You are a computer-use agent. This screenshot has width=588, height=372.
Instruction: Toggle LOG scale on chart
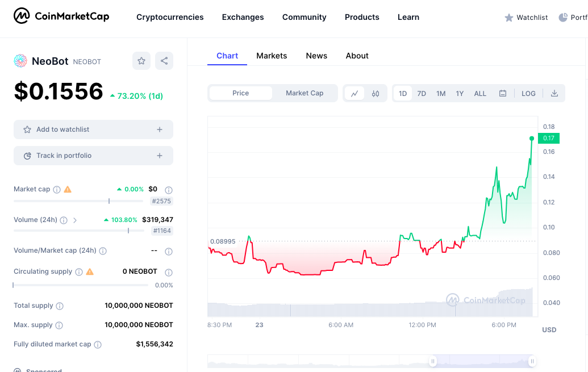point(528,93)
